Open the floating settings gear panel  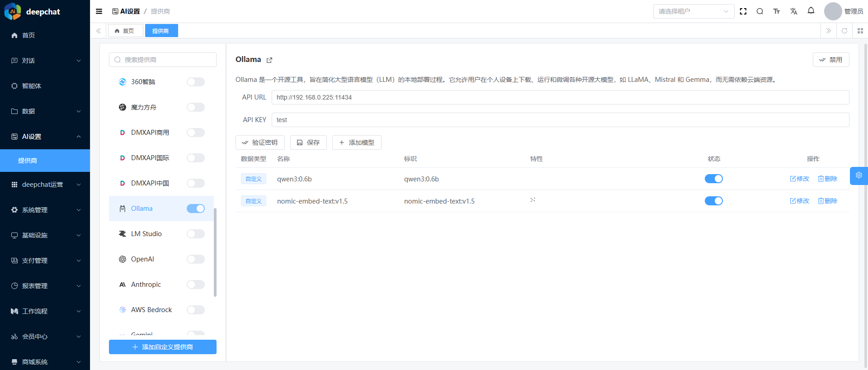tap(859, 176)
